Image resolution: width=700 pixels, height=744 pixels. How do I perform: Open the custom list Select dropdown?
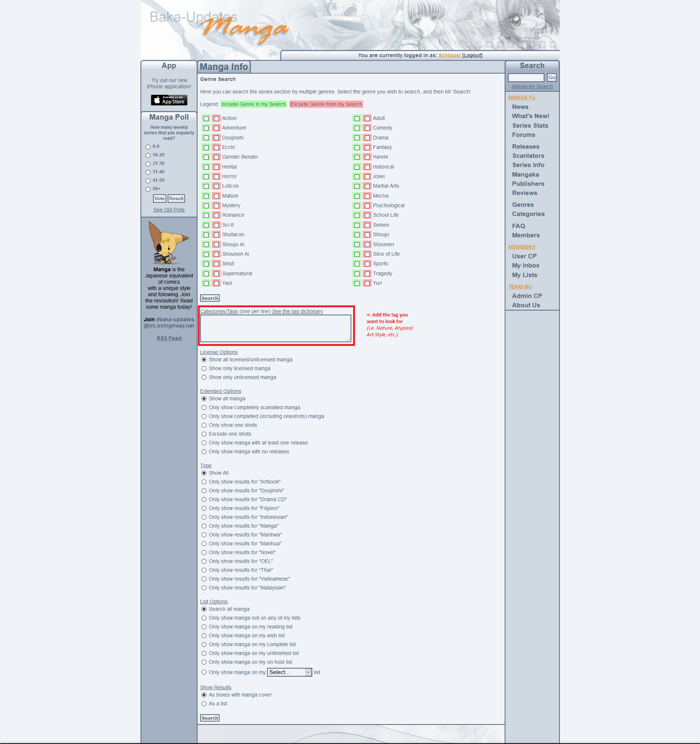289,672
